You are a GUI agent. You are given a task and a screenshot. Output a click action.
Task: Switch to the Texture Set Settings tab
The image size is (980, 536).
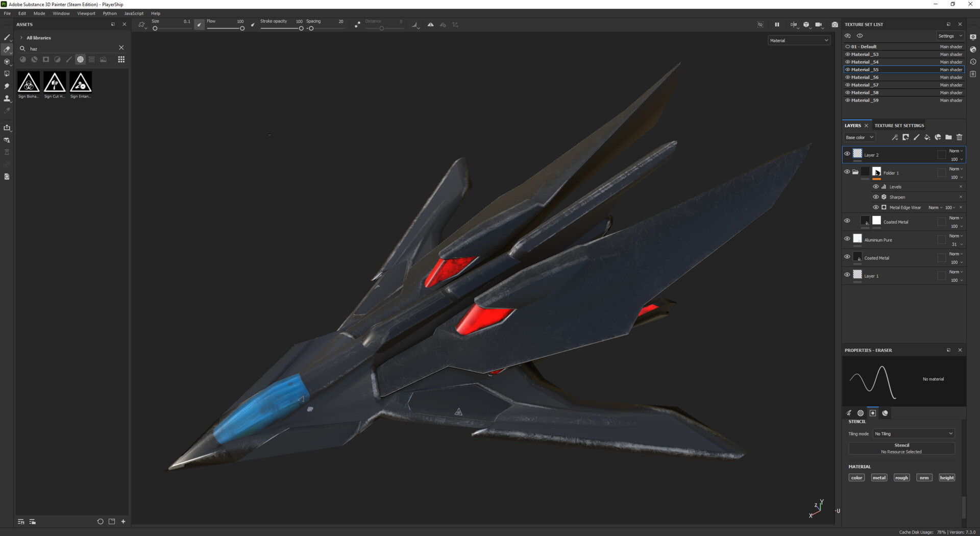(x=899, y=125)
